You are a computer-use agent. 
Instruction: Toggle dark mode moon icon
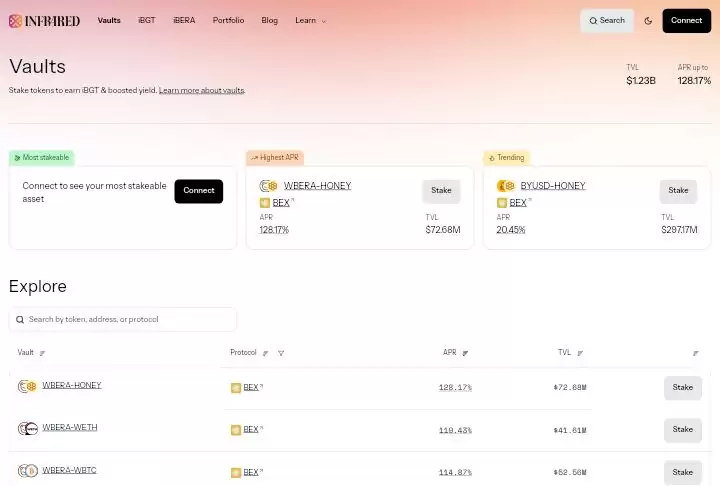pos(648,21)
